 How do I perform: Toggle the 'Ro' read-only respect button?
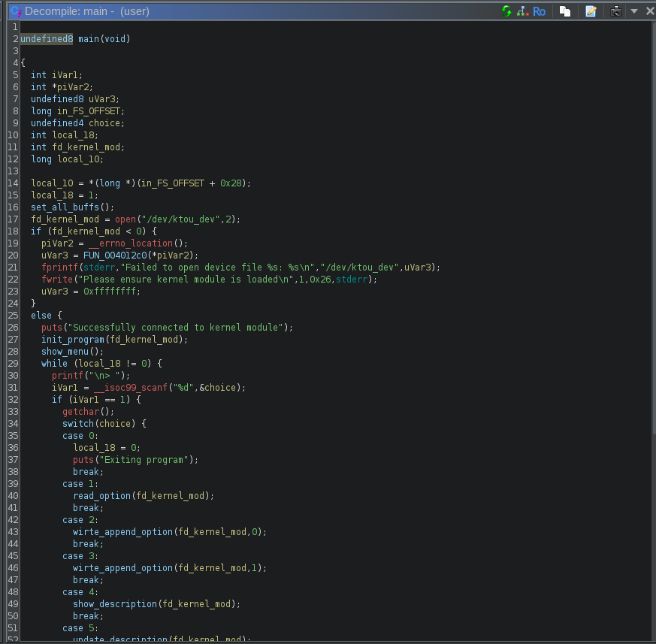[x=539, y=11]
